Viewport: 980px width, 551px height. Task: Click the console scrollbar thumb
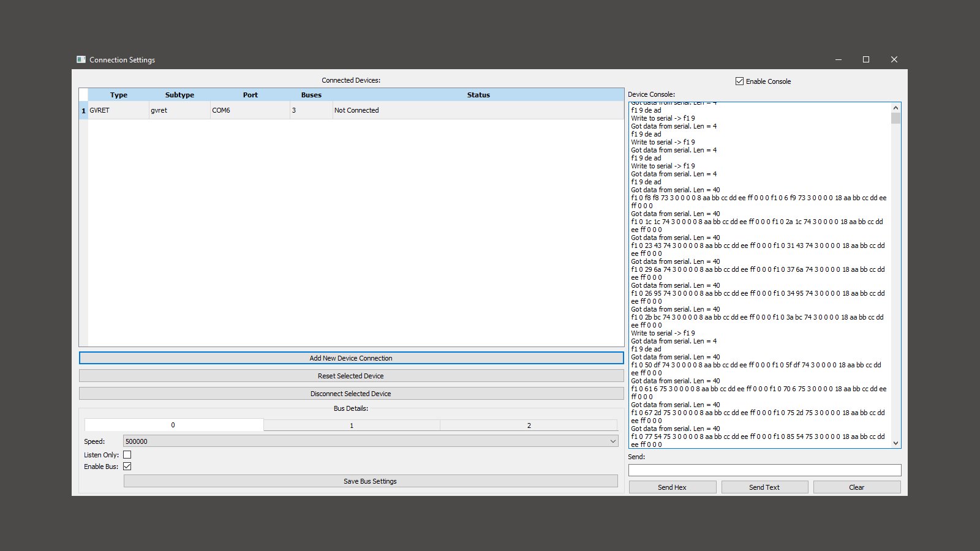tap(895, 118)
